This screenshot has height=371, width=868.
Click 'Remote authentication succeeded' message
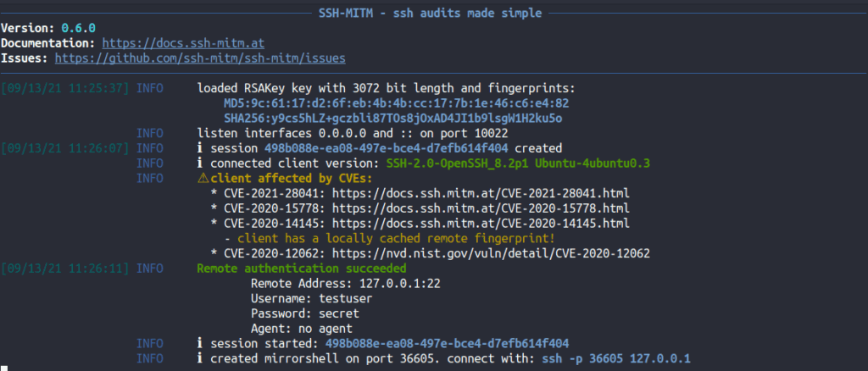[x=302, y=269]
